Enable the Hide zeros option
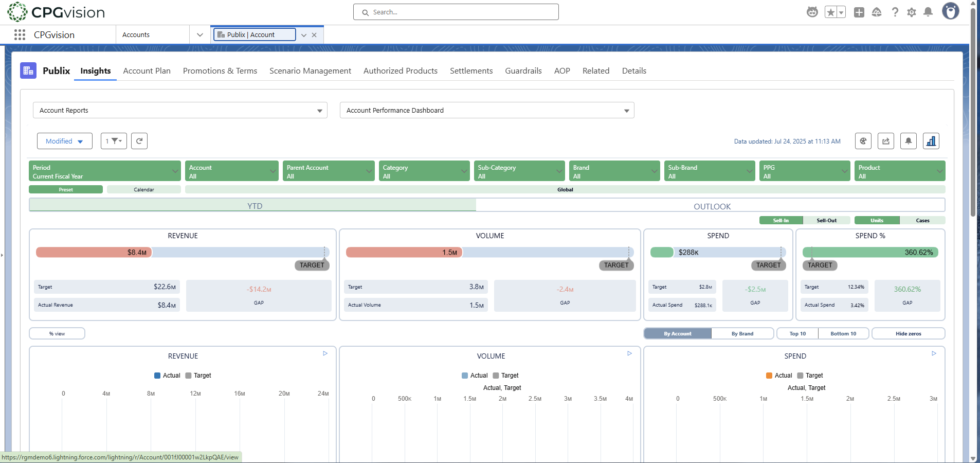The image size is (980, 463). click(908, 333)
